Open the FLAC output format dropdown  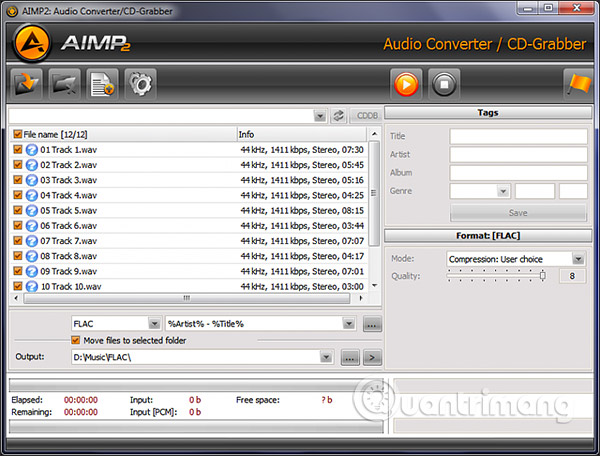tap(154, 324)
